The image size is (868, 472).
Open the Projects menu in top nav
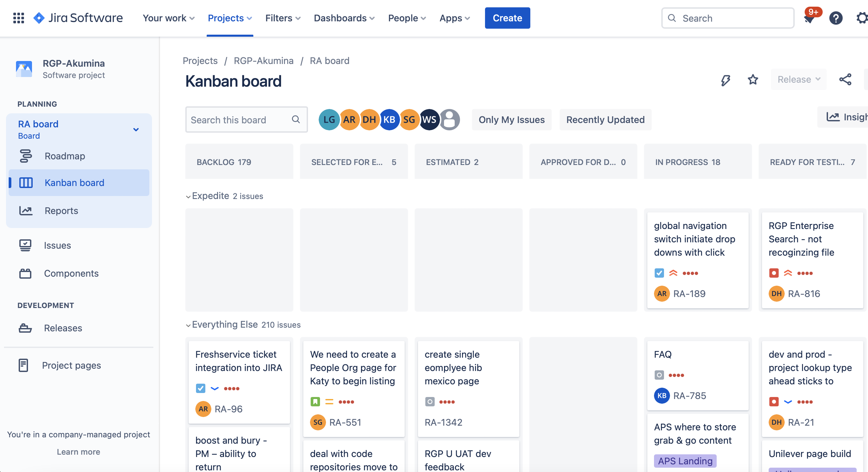point(229,17)
